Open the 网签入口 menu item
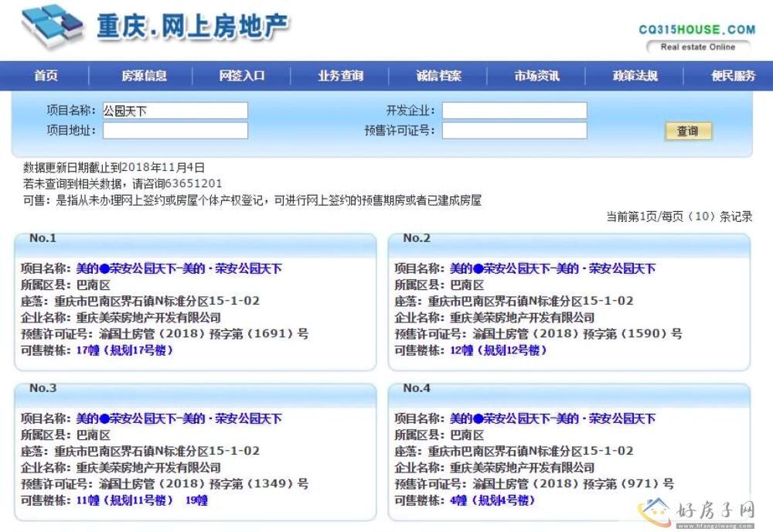The image size is (773, 532). pyautogui.click(x=242, y=76)
